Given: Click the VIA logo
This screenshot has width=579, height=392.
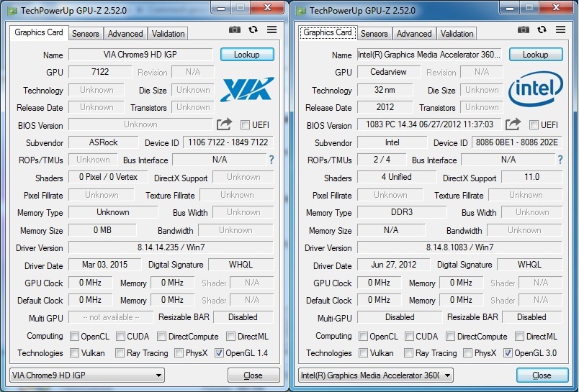Looking at the screenshot, I should point(248,89).
